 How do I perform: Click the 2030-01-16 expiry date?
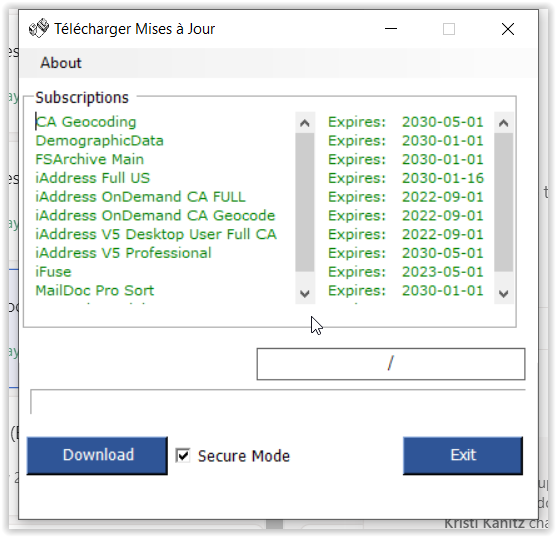click(443, 178)
